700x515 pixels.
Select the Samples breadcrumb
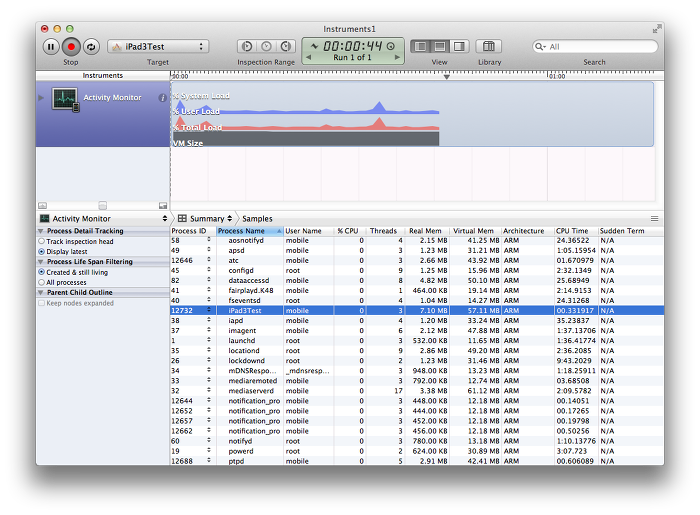pos(257,219)
